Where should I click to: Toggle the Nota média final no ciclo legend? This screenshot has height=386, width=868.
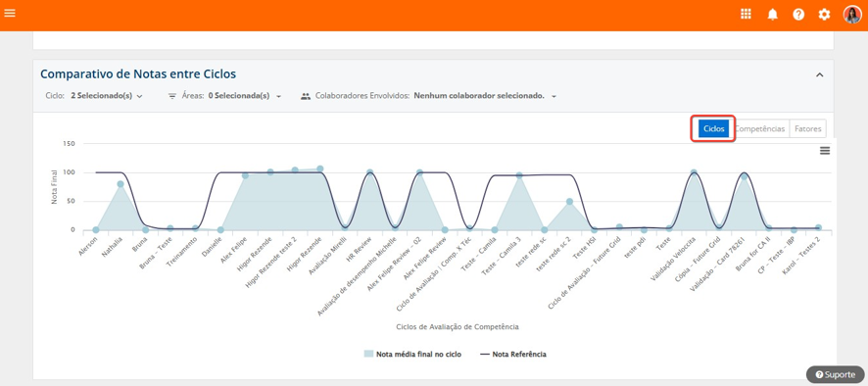(x=412, y=354)
